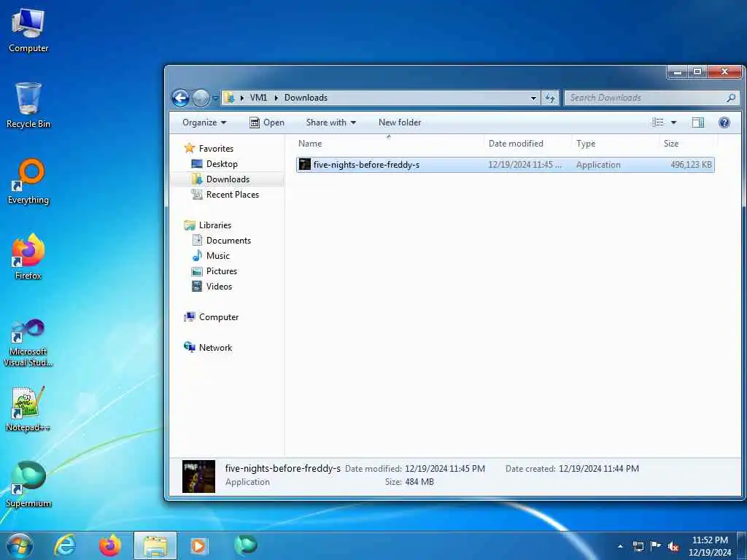Open the Computer desktop icon
This screenshot has width=747, height=560.
tap(28, 31)
